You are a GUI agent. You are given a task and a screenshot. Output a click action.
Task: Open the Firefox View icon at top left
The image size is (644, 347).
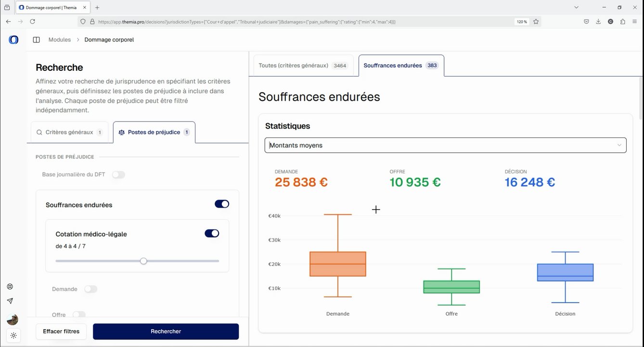[x=7, y=8]
